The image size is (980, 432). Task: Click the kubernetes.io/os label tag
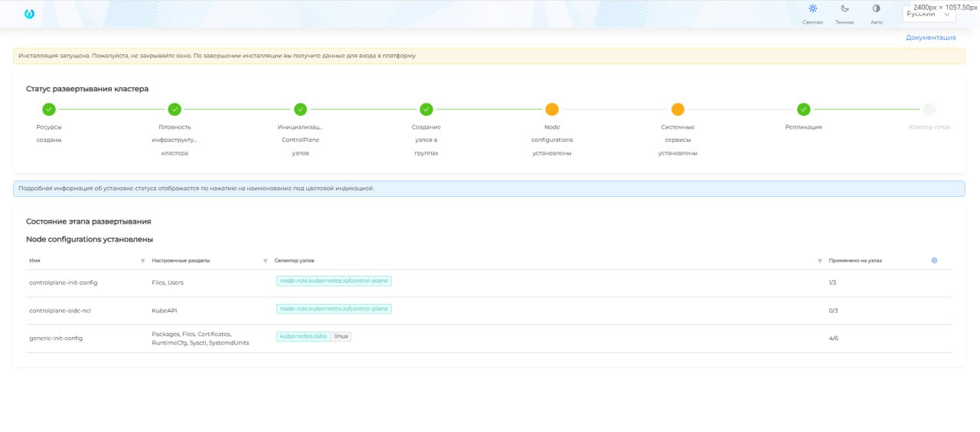[x=303, y=336]
